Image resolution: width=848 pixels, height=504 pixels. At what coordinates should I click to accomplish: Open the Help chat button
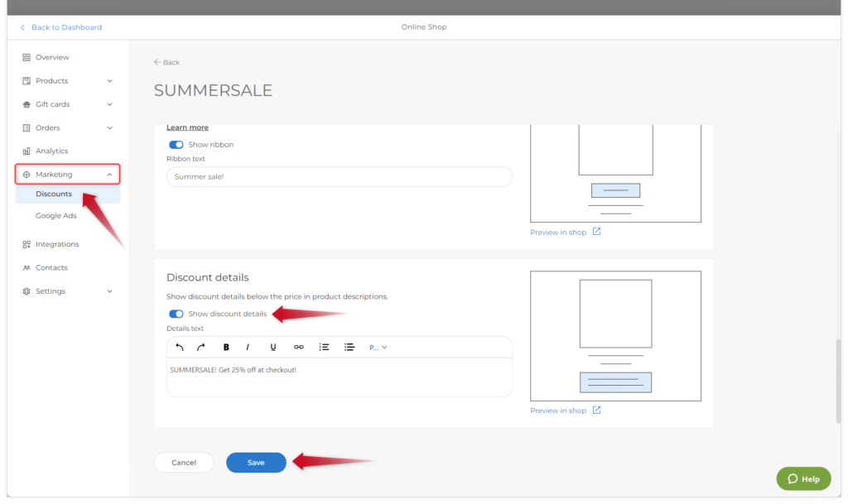(x=803, y=478)
